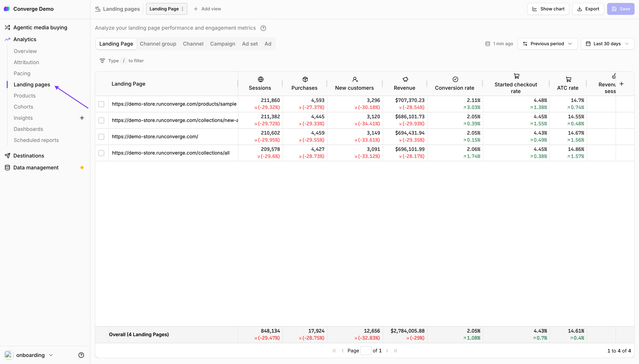This screenshot has width=639, height=364.
Task: Click the Export button
Action: click(x=588, y=9)
